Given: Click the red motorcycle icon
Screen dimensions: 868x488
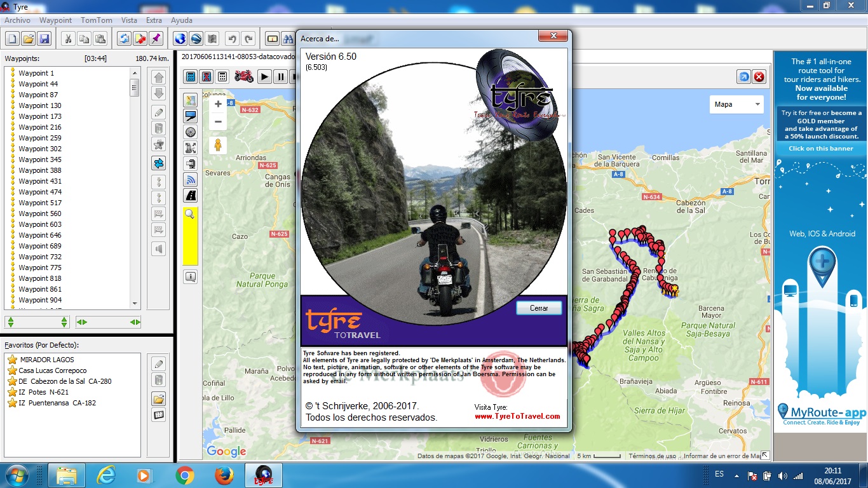Looking at the screenshot, I should (244, 77).
